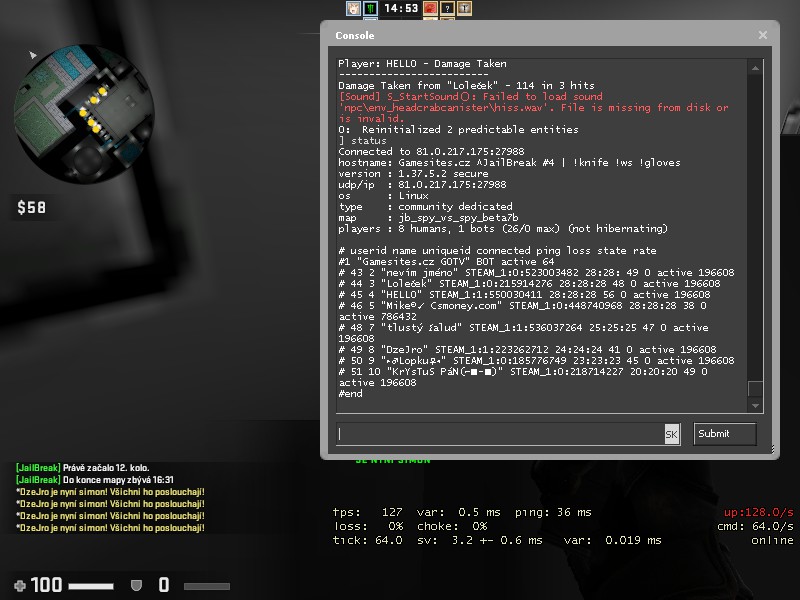This screenshot has height=600, width=800.
Task: Click the rightmost player avatar in scoreboard strip
Action: pyautogui.click(x=463, y=8)
